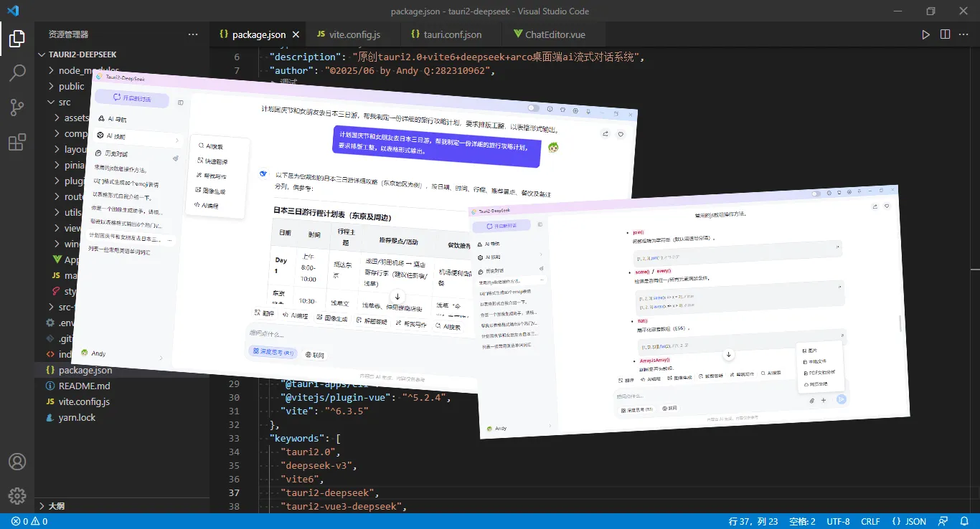Click the paperclip attach icon in the JS-array window
The width and height of the screenshot is (980, 529).
[x=811, y=400]
